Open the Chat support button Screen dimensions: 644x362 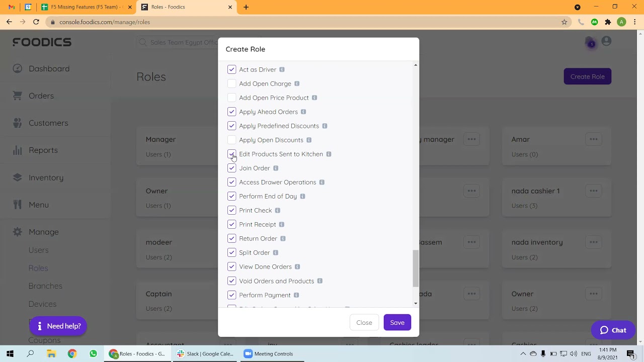point(612,330)
